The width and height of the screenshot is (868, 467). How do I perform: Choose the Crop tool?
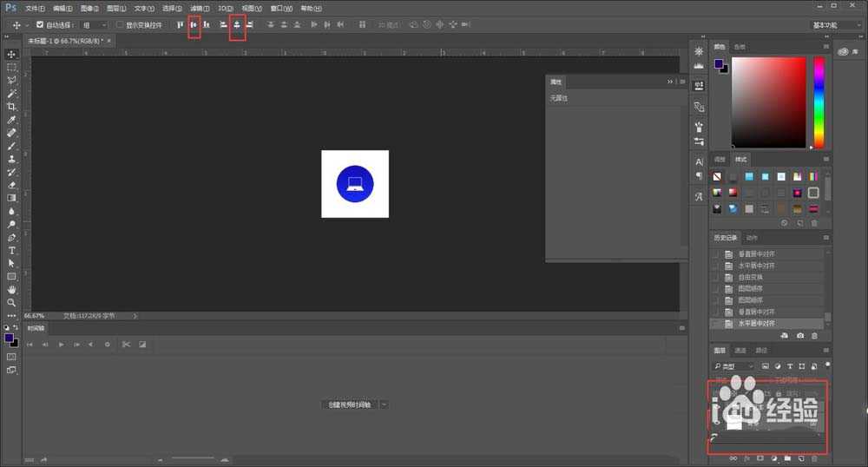pos(11,106)
